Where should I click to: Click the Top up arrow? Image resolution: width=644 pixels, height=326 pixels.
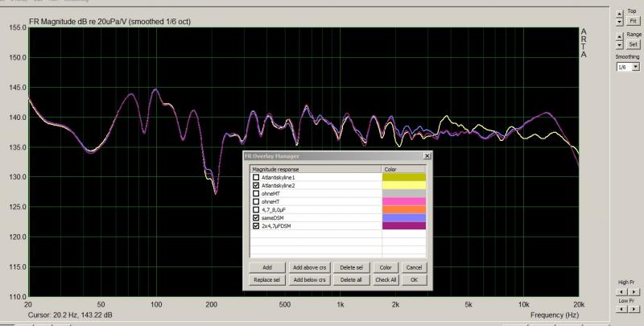tap(619, 12)
